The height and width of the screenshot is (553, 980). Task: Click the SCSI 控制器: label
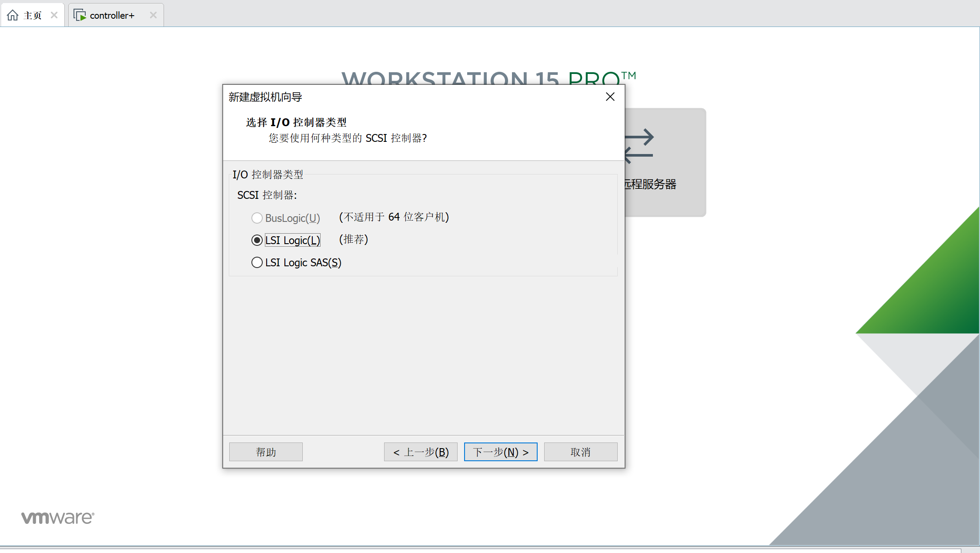click(x=267, y=195)
